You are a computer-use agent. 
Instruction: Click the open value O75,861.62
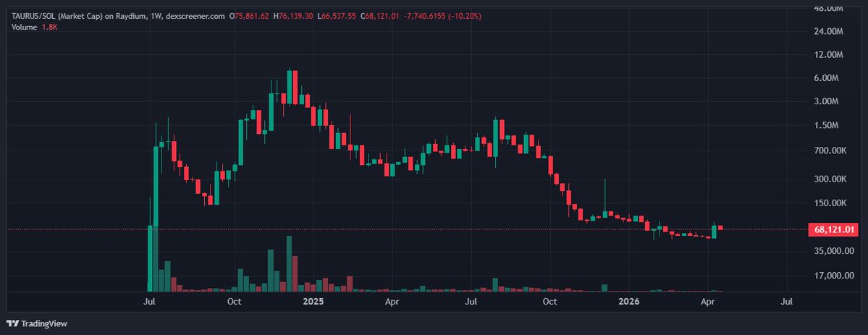tap(249, 17)
